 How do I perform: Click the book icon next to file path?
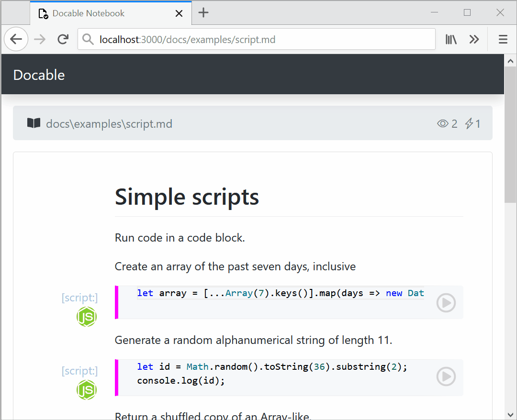[x=34, y=123]
